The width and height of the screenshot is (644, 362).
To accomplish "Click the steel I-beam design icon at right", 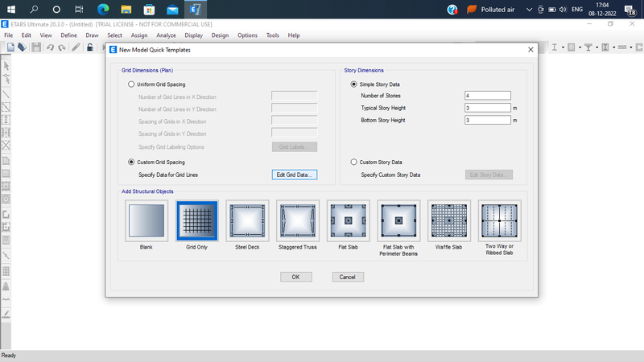I will tap(555, 47).
